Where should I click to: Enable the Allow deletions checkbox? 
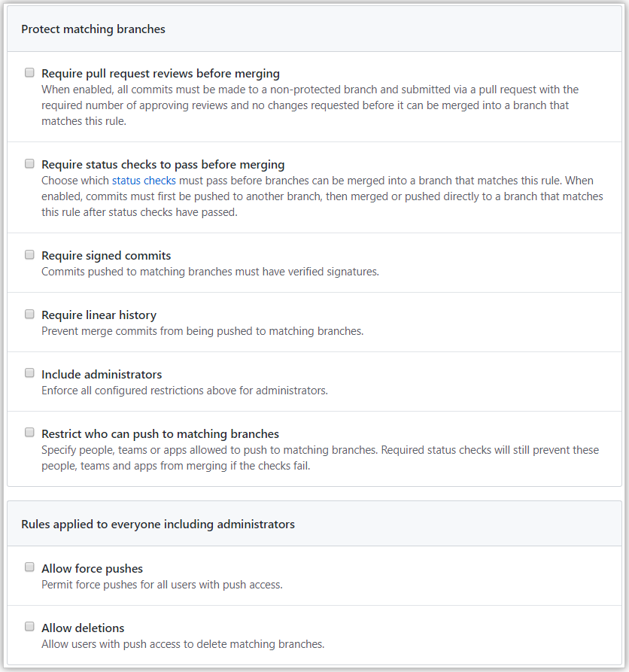tap(29, 627)
